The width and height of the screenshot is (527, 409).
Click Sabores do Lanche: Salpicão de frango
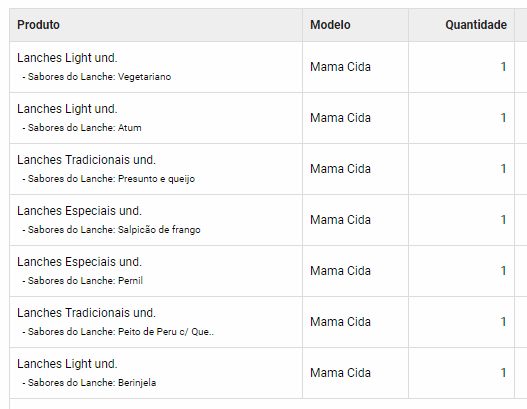click(111, 230)
